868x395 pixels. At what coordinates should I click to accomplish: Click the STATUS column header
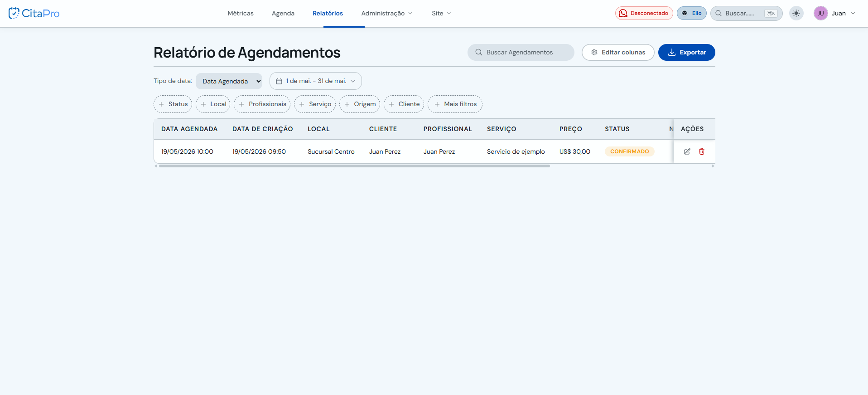617,129
